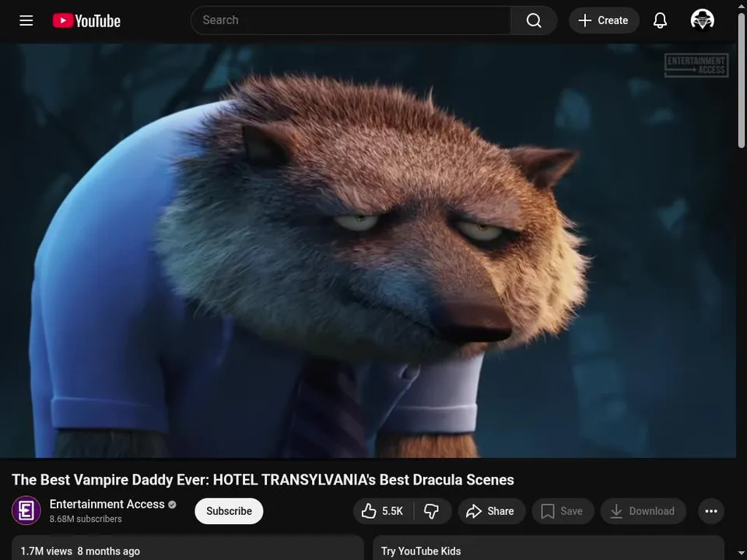
Task: Save video to a playlist
Action: click(563, 511)
